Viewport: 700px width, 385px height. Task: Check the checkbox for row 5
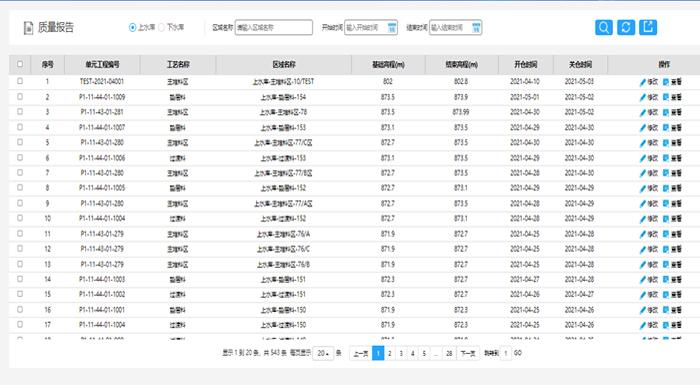tap(20, 142)
